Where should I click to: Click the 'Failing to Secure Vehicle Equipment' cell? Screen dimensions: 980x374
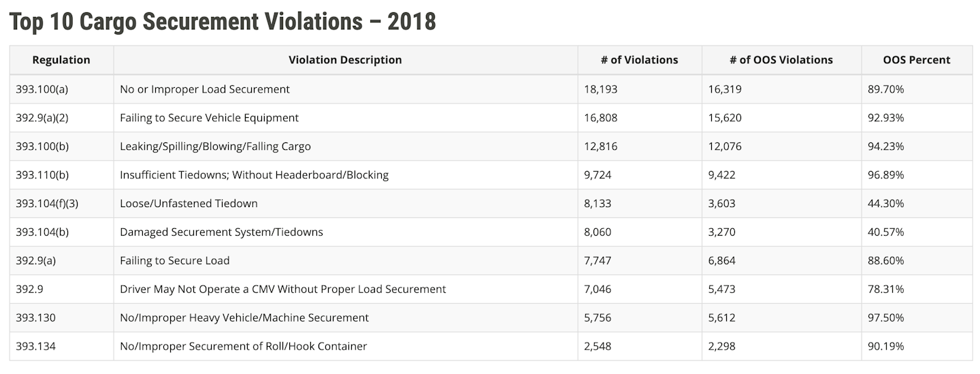209,118
